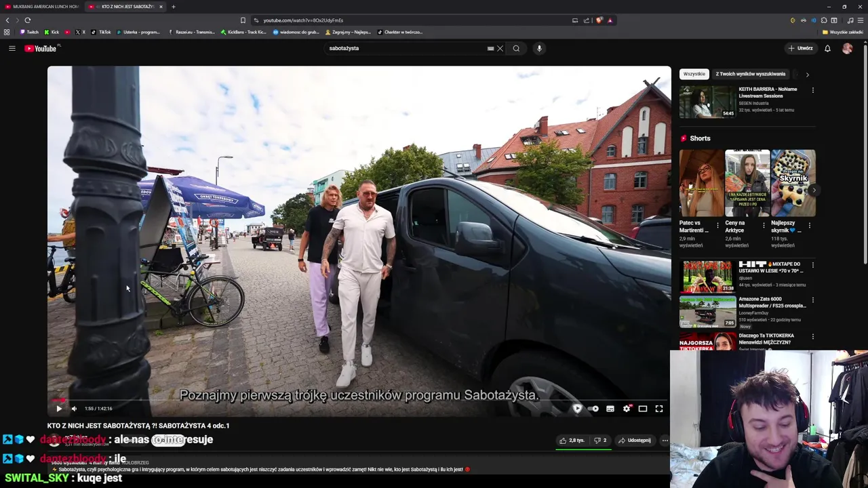Open options for Ceny na Arktyce short
This screenshot has height=488, width=868.
click(x=764, y=224)
